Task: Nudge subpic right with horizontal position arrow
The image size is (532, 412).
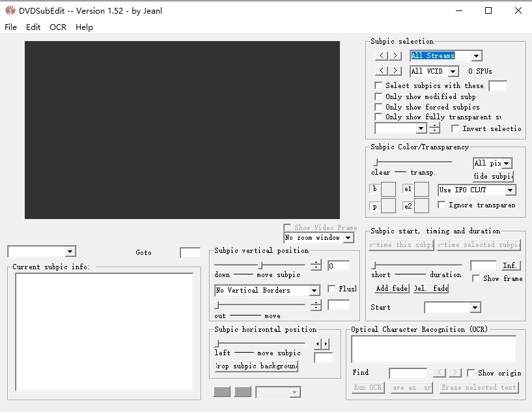Action: click(326, 344)
